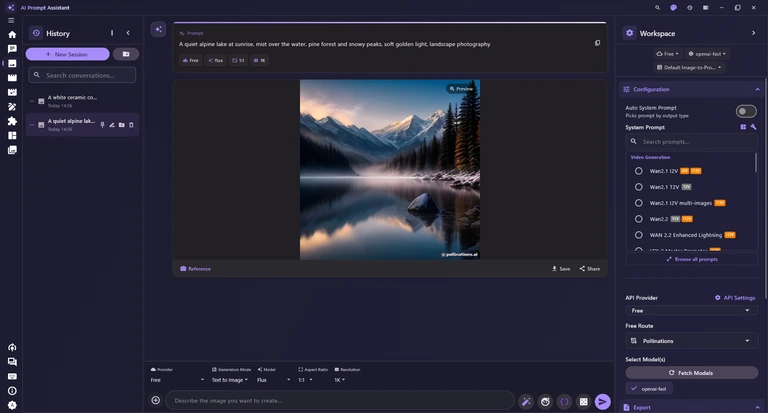
Task: Open the Aspect Ratio 1:1 dropdown
Action: (306, 380)
